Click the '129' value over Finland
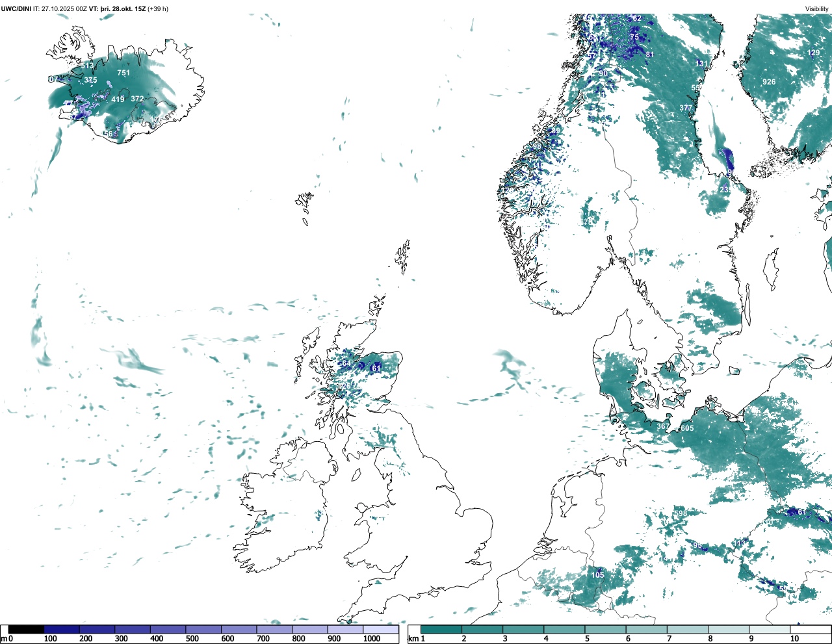 814,53
